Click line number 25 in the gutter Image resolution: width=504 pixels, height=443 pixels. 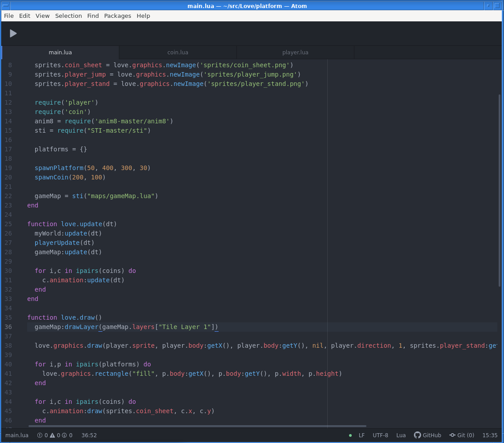[8, 224]
